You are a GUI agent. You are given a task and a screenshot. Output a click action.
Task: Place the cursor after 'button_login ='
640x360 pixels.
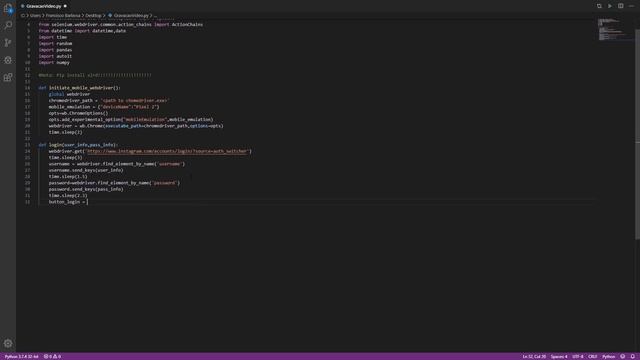tap(88, 202)
